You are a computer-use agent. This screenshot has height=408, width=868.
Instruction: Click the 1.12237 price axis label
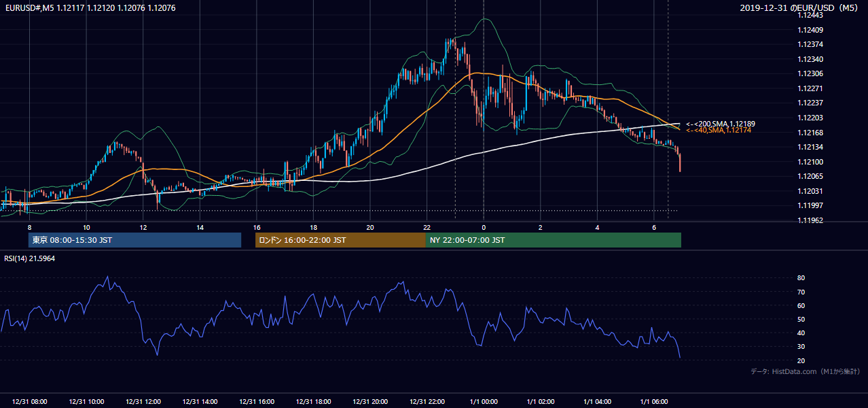810,103
